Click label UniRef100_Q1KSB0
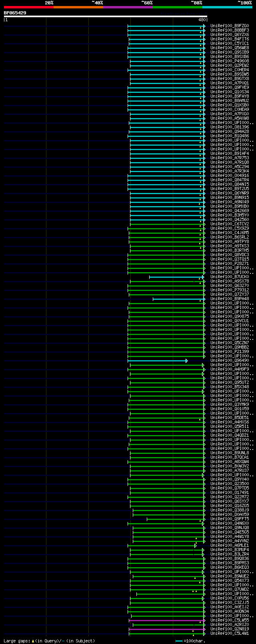Viewport: 256px width, 644px height. pos(230,105)
